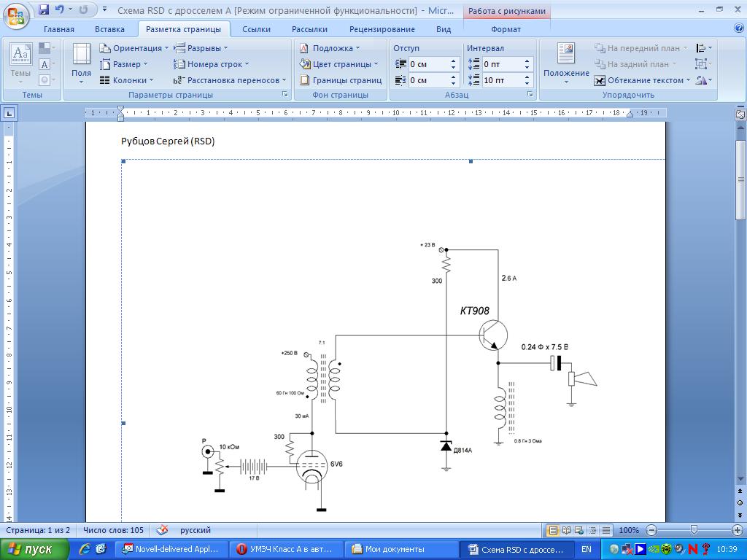747x560 pixels.
Task: Toggle the ruler view button
Action: point(740,114)
